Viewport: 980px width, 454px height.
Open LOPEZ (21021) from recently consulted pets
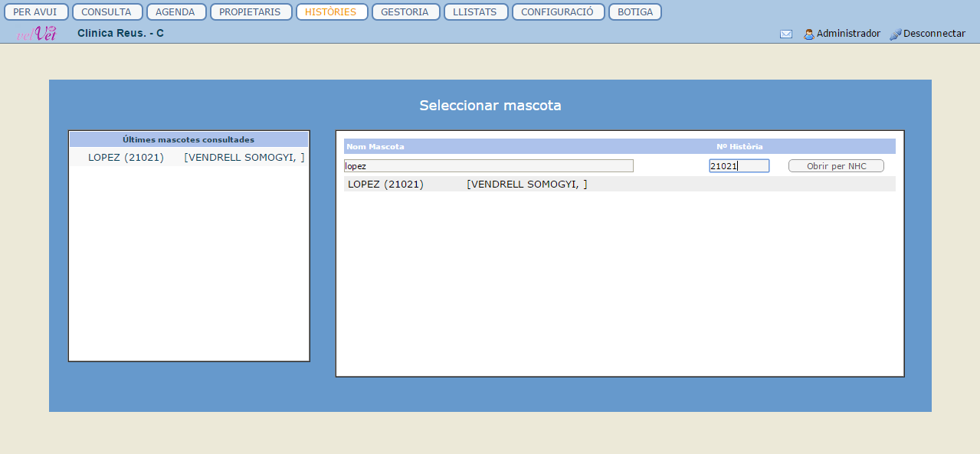(x=126, y=158)
